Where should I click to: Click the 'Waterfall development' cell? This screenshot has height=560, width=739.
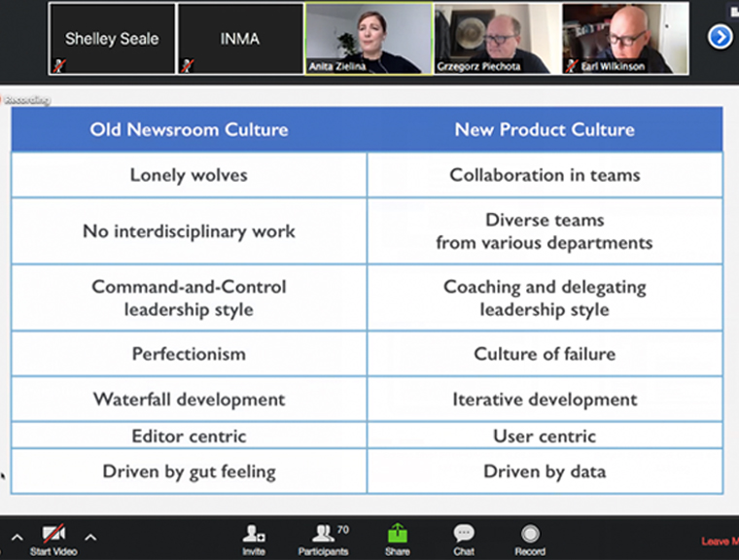click(189, 400)
